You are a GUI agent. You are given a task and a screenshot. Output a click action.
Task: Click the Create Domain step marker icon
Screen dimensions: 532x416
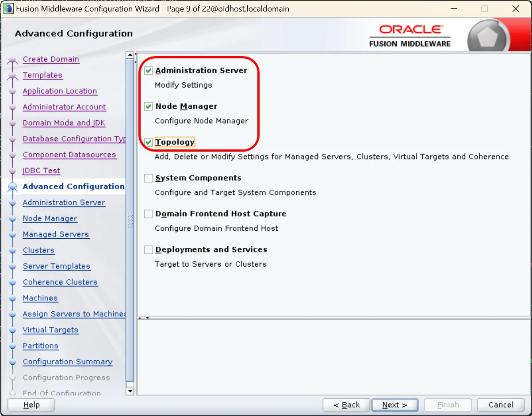click(12, 61)
